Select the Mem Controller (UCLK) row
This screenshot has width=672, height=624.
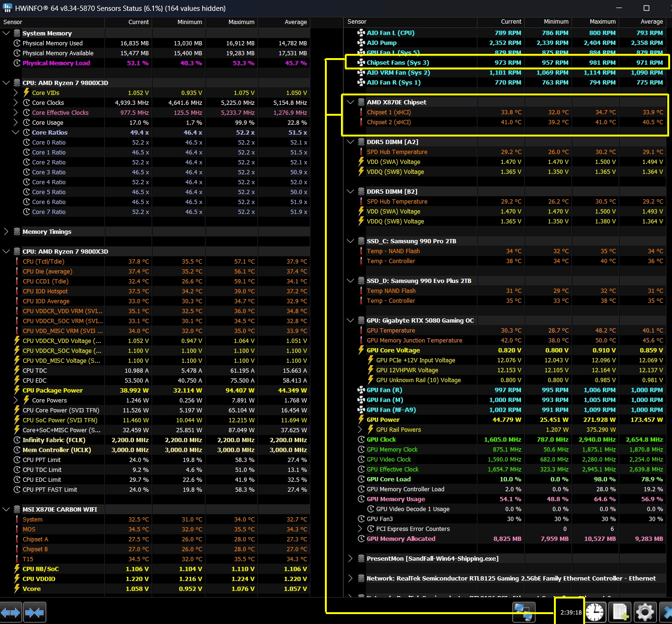click(155, 450)
